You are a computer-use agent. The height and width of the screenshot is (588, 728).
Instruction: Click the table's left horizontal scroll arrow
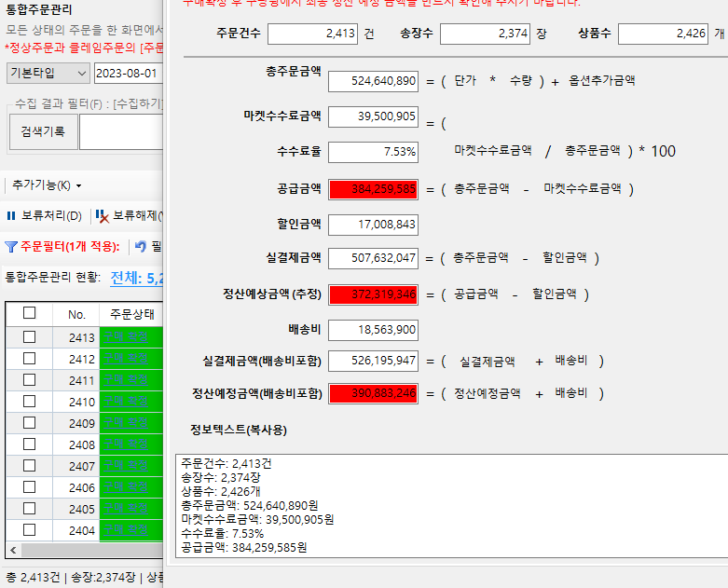click(x=12, y=550)
